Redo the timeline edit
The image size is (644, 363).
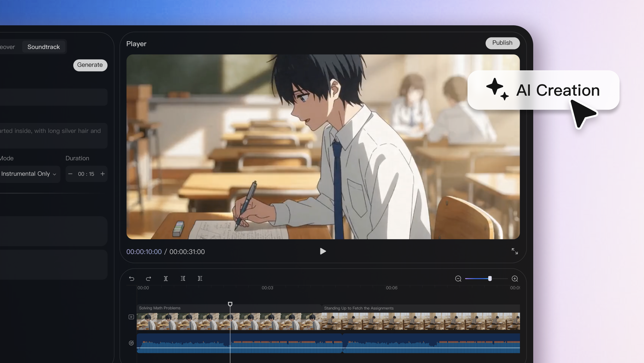coord(149,279)
